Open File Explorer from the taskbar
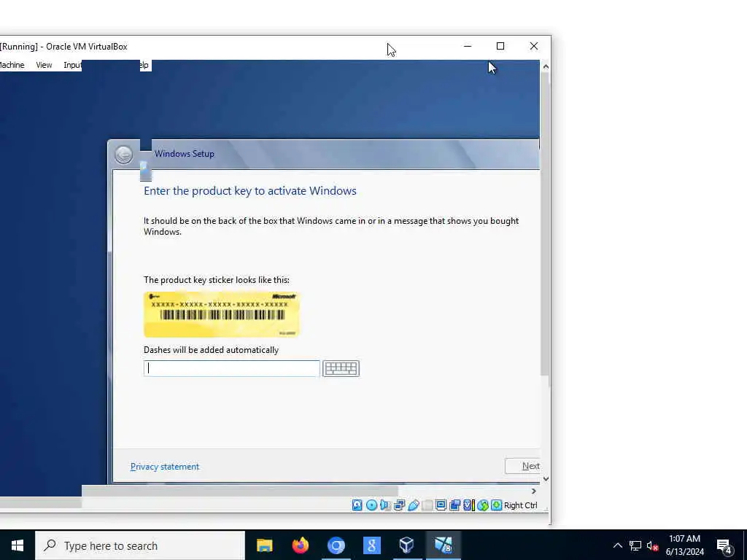Screen dimensions: 747x560 pyautogui.click(x=264, y=545)
